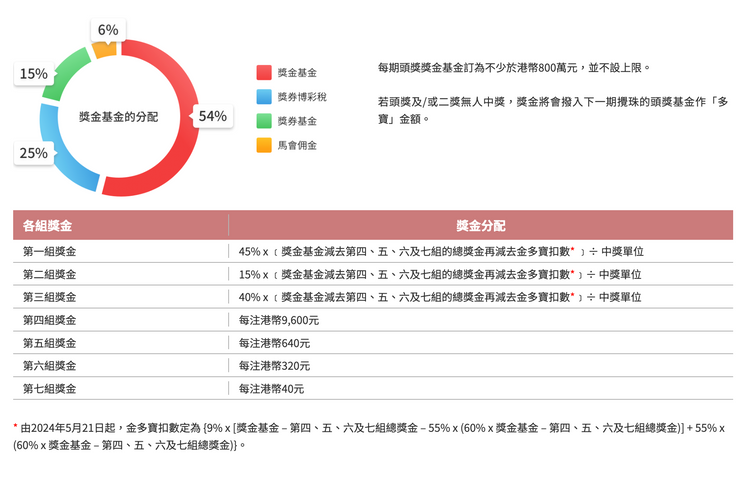Select the 第四組獎金 row label

(49, 320)
